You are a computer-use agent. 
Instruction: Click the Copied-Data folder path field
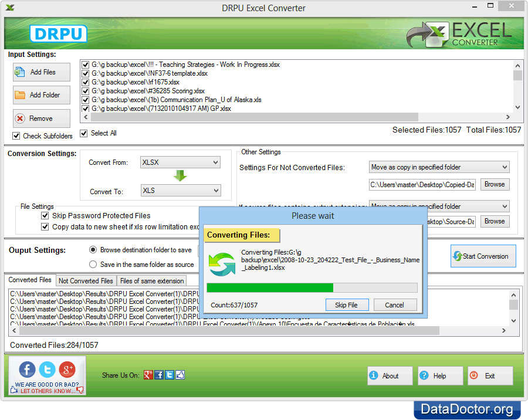tap(422, 185)
